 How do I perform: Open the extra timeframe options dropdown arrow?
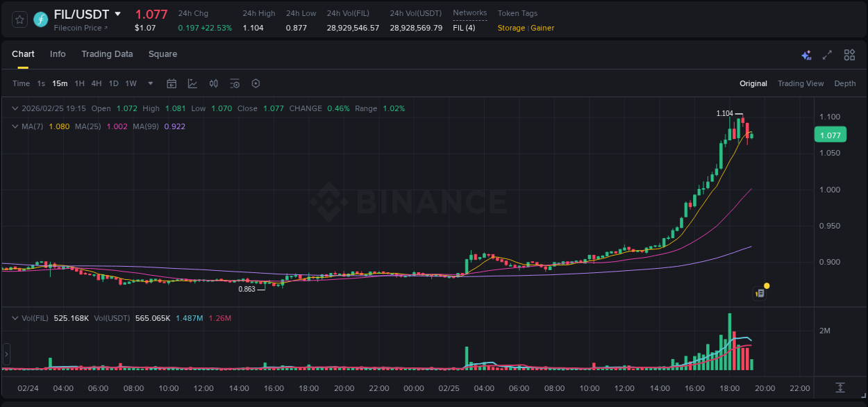click(x=149, y=83)
